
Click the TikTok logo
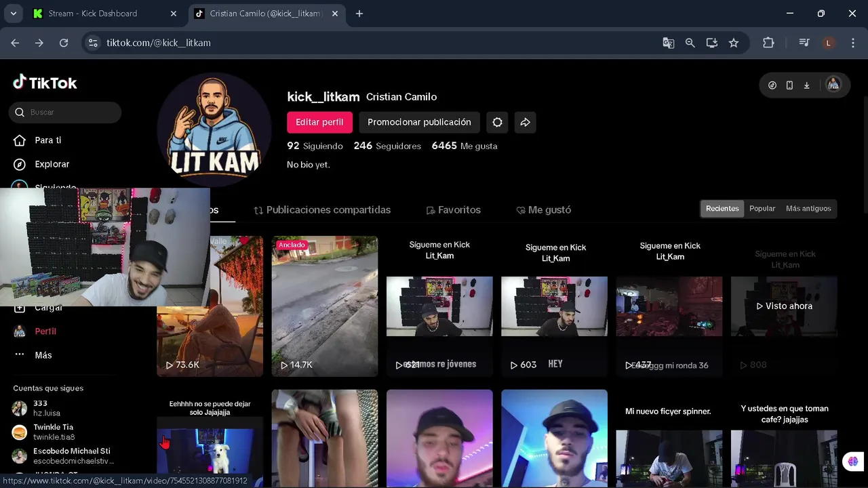tap(45, 83)
